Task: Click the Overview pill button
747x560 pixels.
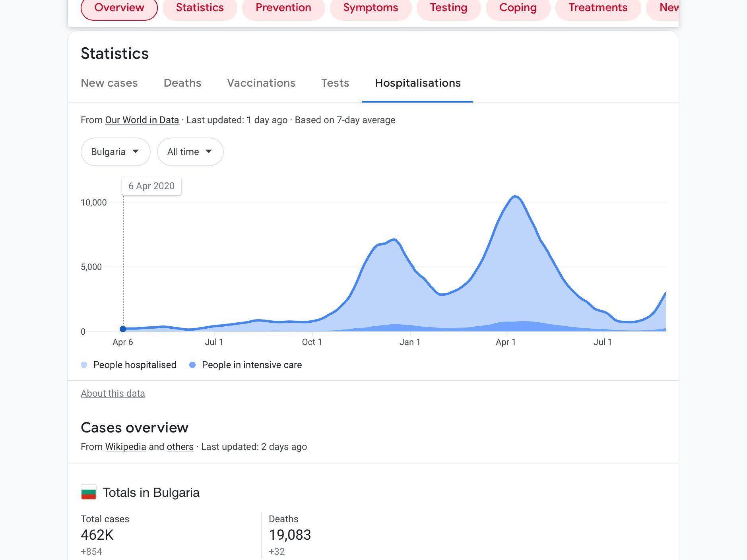Action: [119, 8]
